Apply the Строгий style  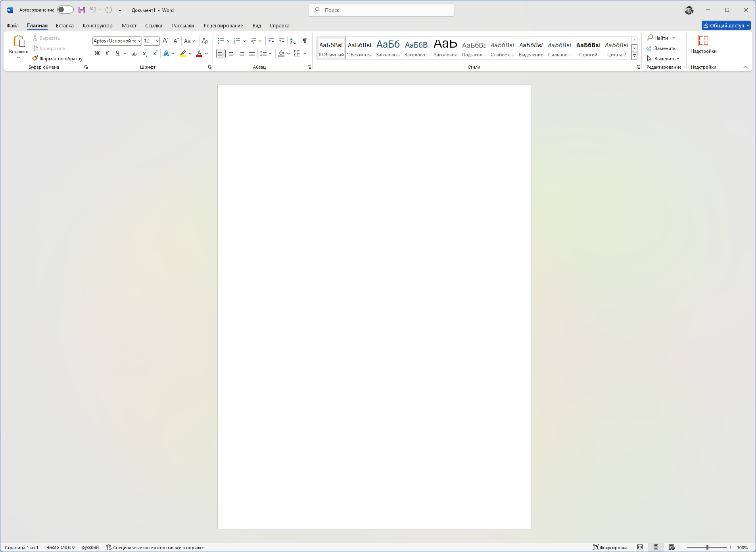[588, 48]
